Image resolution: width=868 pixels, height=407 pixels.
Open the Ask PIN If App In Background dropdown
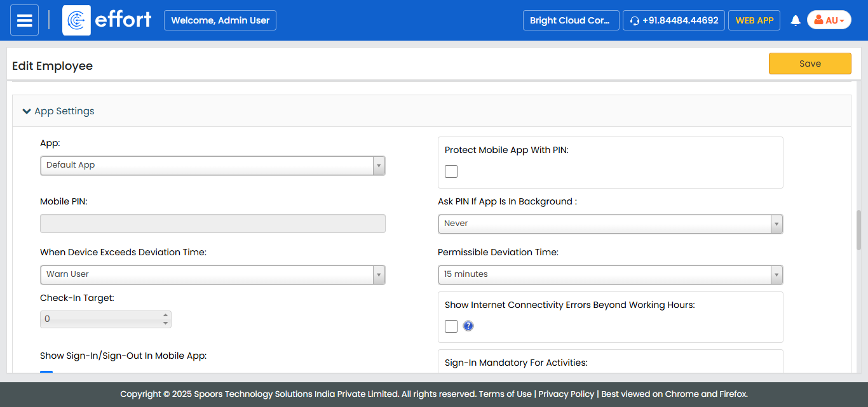click(610, 224)
